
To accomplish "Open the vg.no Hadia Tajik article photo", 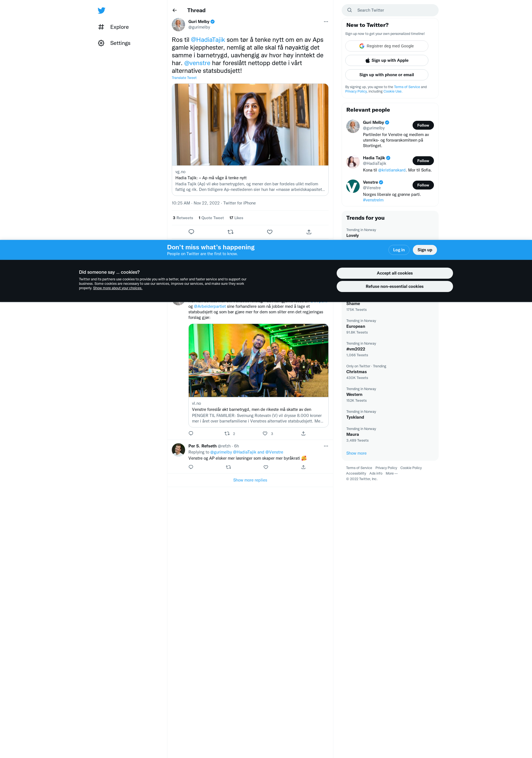I will 250,124.
